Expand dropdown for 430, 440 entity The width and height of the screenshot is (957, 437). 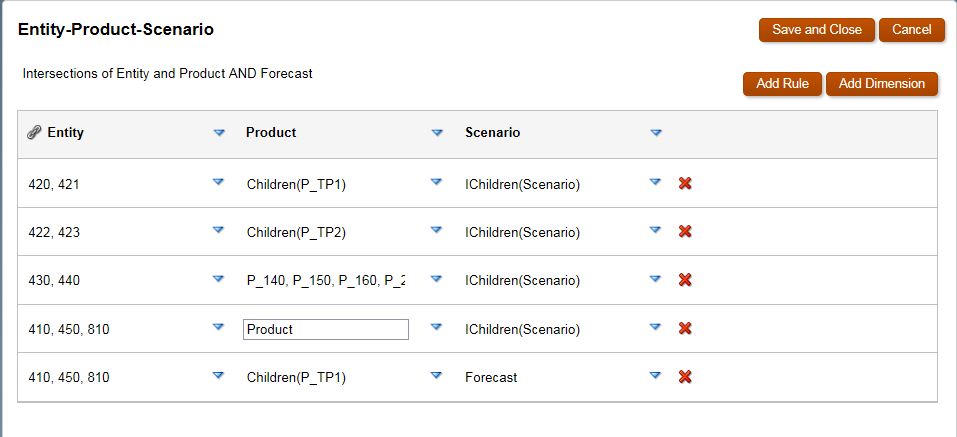(x=218, y=279)
